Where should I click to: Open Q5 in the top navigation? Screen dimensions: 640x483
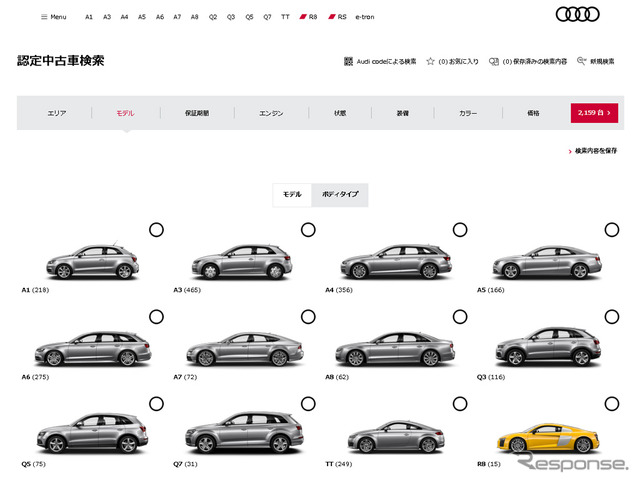click(x=249, y=17)
